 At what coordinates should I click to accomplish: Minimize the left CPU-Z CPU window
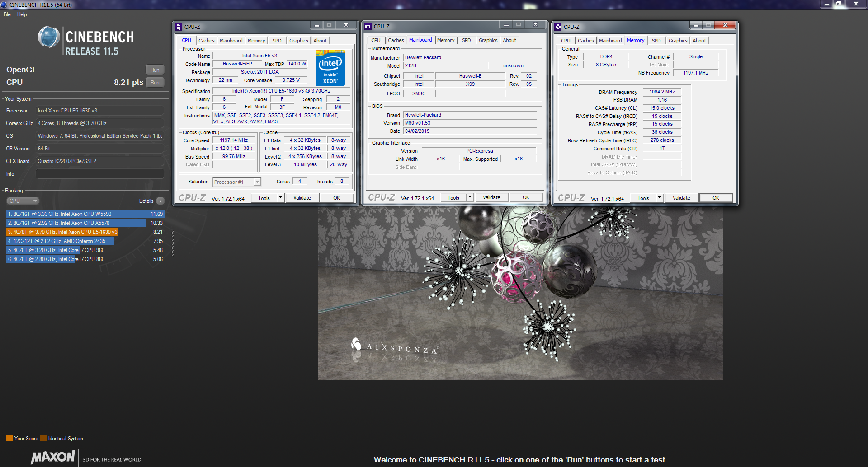317,25
